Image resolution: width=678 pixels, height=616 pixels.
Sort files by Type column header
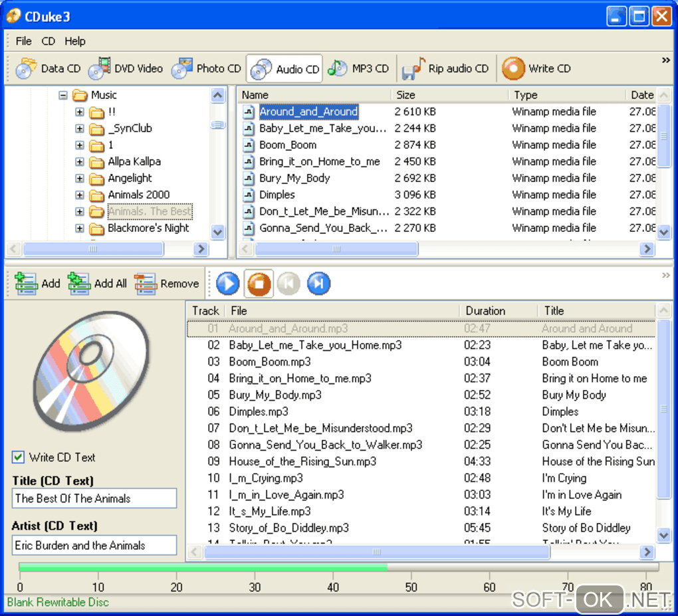[567, 94]
